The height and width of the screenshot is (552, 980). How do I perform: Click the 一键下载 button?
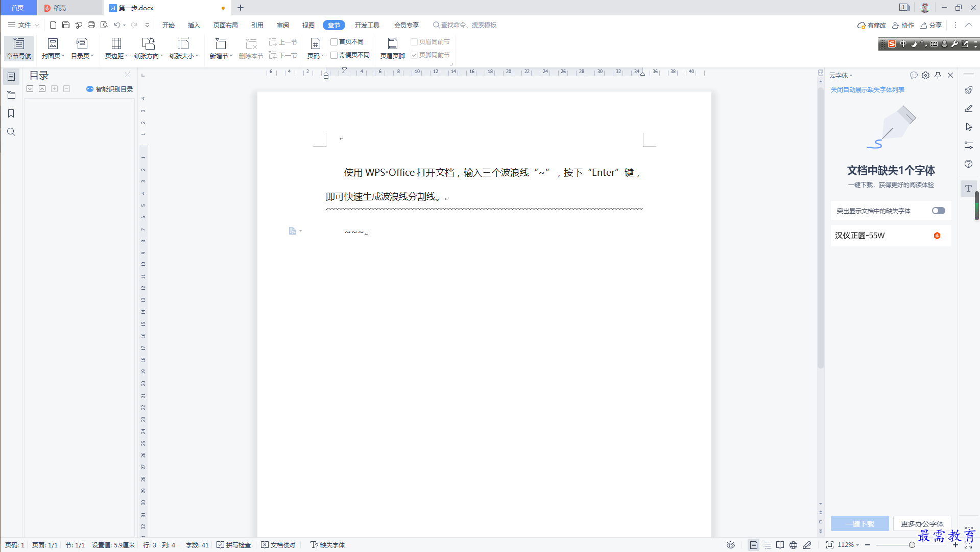pos(859,523)
